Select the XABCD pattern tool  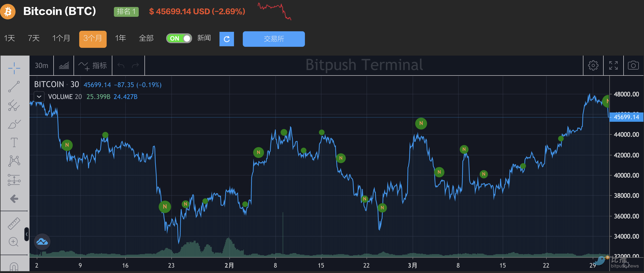14,161
